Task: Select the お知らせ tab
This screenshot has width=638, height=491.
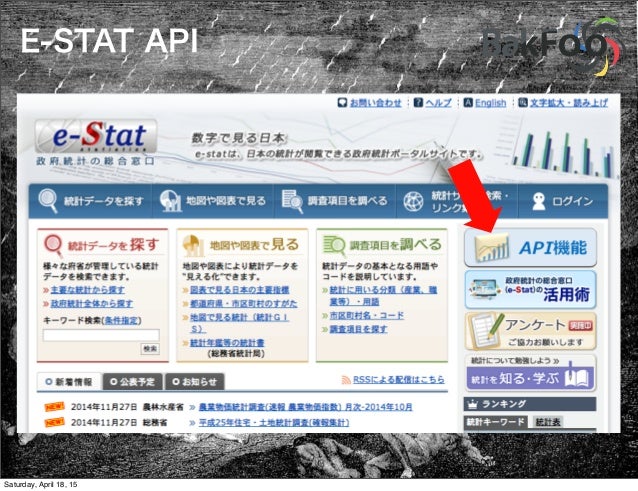Action: pyautogui.click(x=194, y=382)
